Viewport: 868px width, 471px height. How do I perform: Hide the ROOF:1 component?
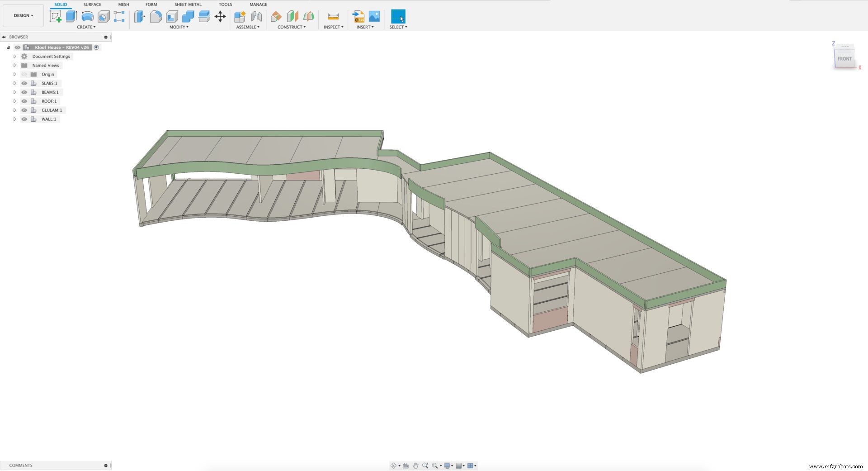(24, 101)
